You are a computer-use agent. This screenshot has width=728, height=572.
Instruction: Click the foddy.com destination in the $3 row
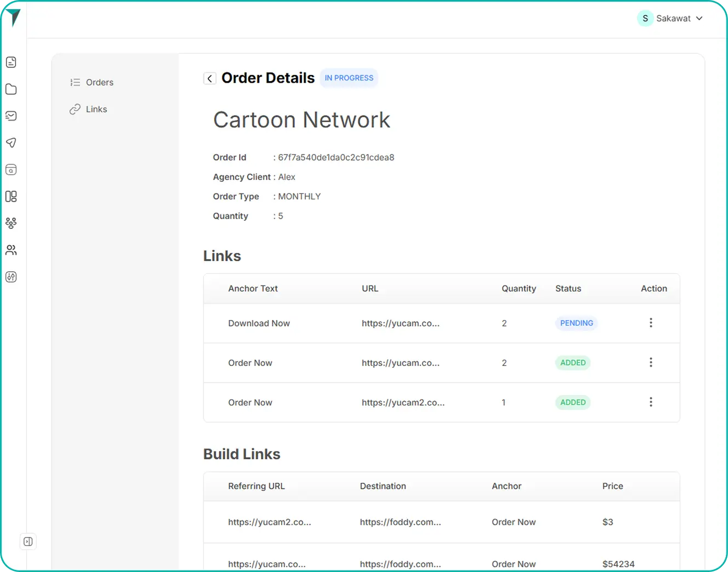pos(400,522)
